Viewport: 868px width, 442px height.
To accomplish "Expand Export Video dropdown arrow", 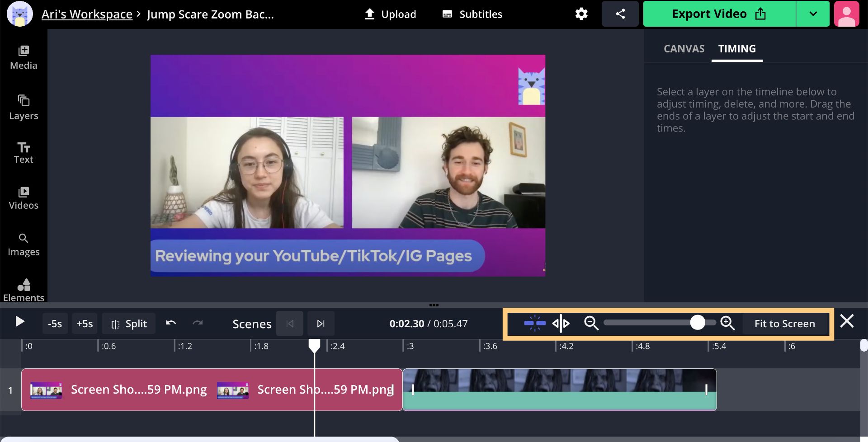I will pos(813,14).
